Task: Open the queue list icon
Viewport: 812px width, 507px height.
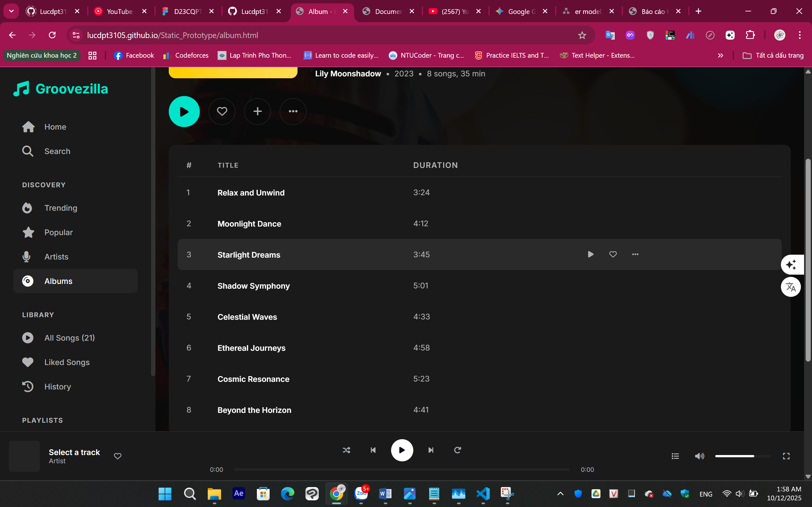Action: pyautogui.click(x=675, y=456)
